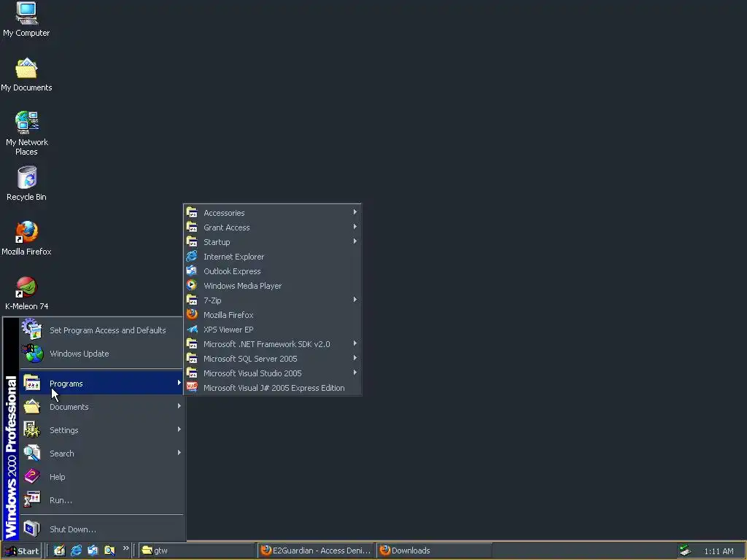747x560 pixels.
Task: Choose Windows Media Player entry
Action: pos(272,286)
